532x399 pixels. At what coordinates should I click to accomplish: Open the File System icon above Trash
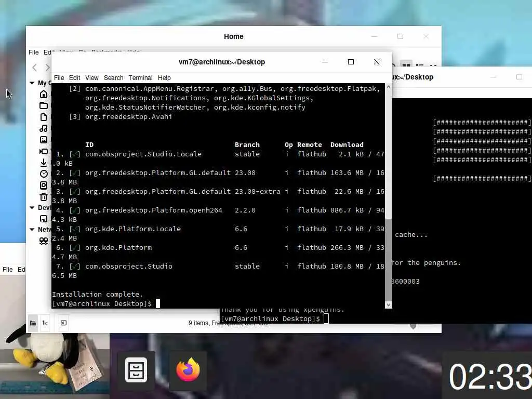44,185
